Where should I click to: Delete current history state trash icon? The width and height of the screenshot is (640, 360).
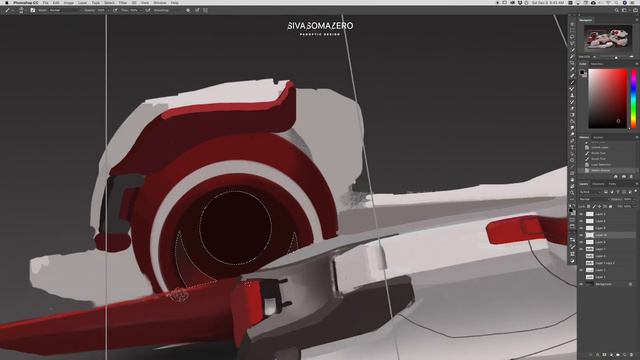point(631,176)
